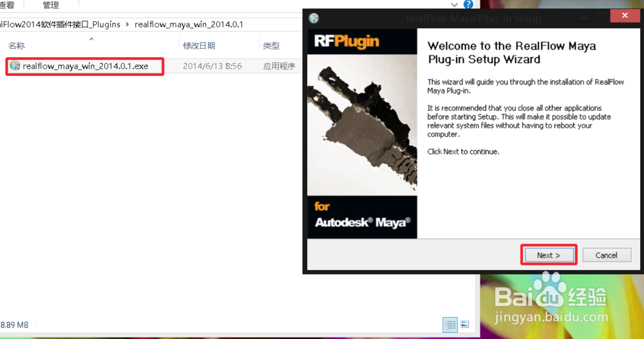
Task: Select realflow_maya_win_2014.0.1.exe file in Explorer
Action: point(85,66)
